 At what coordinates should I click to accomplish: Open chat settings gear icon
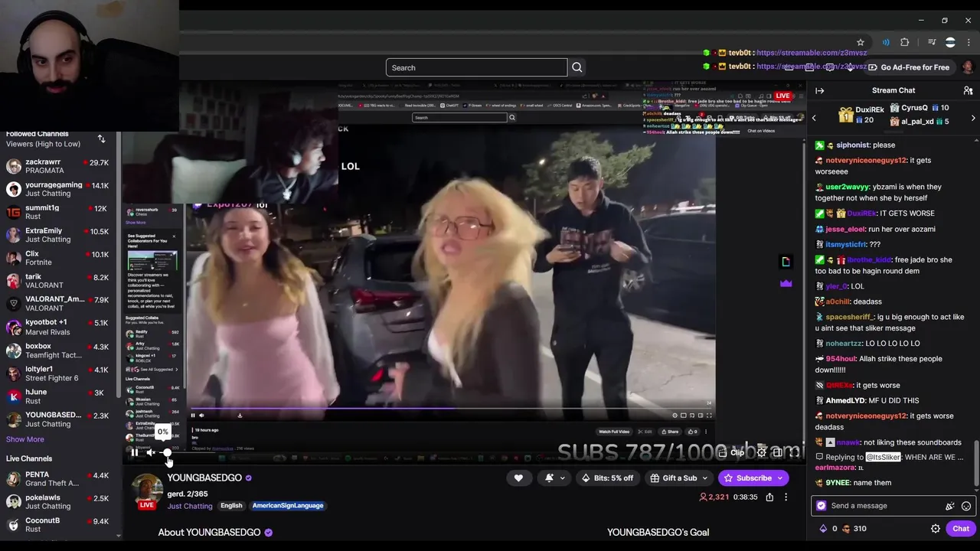tap(935, 528)
